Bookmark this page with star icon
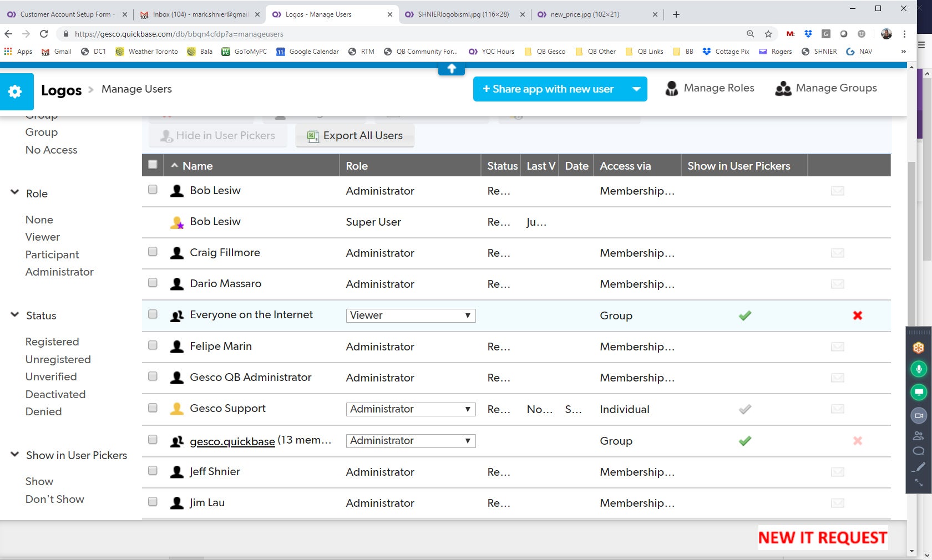The image size is (932, 560). click(768, 34)
